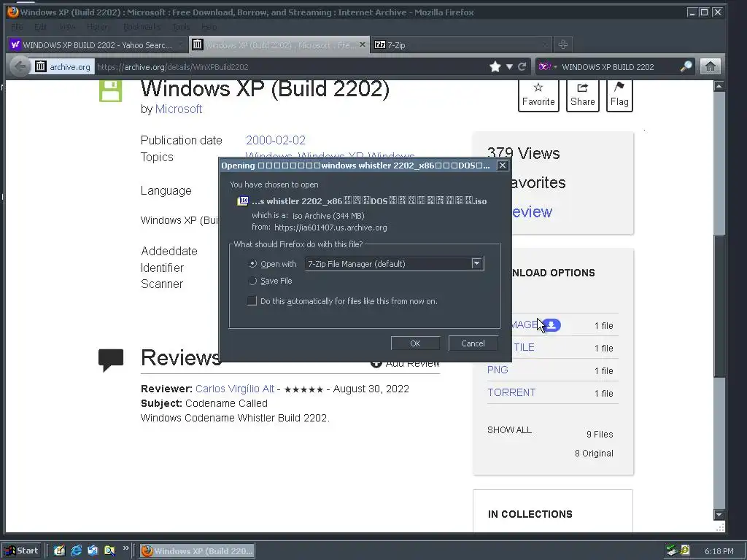
Task: Click the vertical scrollbar thumb
Action: (x=719, y=306)
